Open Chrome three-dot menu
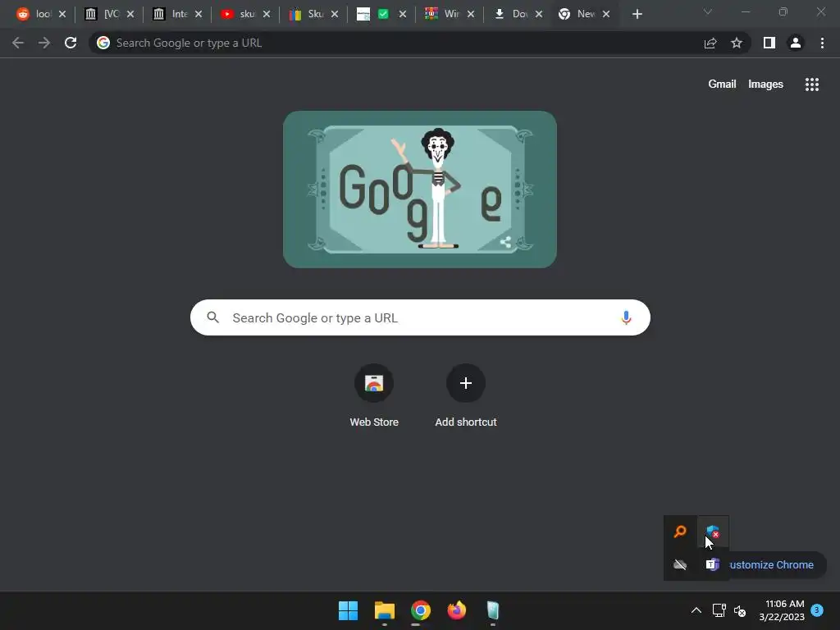Viewport: 840px width, 630px height. 822,43
